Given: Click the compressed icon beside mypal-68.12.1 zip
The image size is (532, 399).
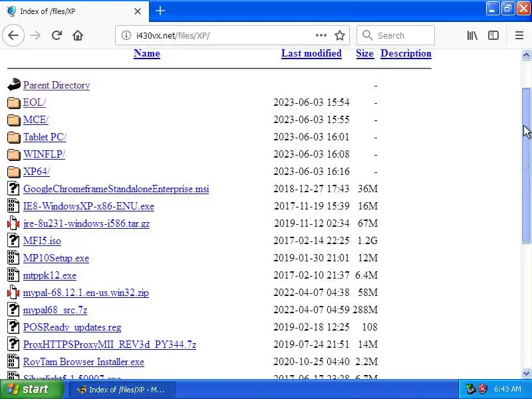Looking at the screenshot, I should [x=13, y=293].
